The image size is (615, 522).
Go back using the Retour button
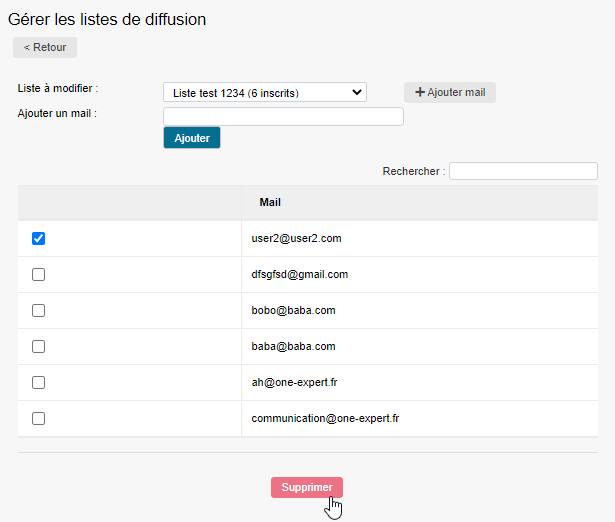[x=45, y=47]
